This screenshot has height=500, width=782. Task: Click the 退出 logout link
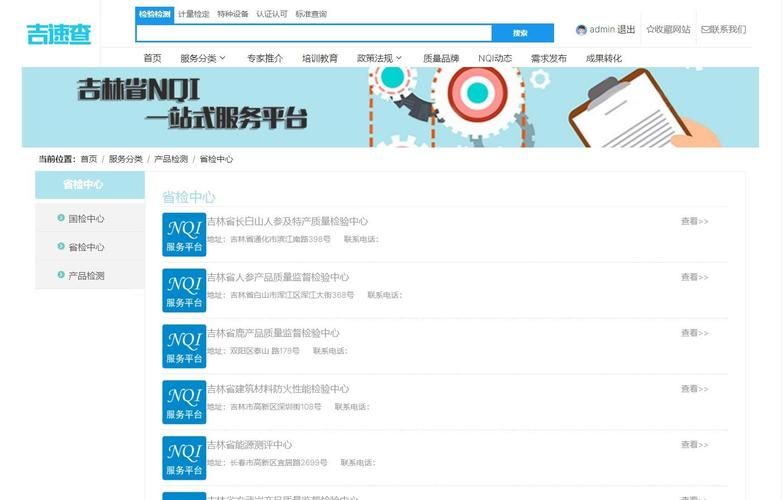pos(627,30)
